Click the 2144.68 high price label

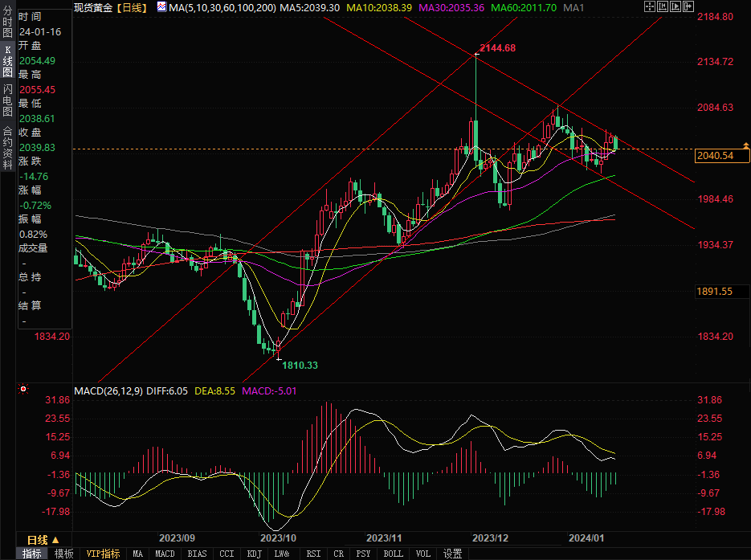tap(497, 48)
